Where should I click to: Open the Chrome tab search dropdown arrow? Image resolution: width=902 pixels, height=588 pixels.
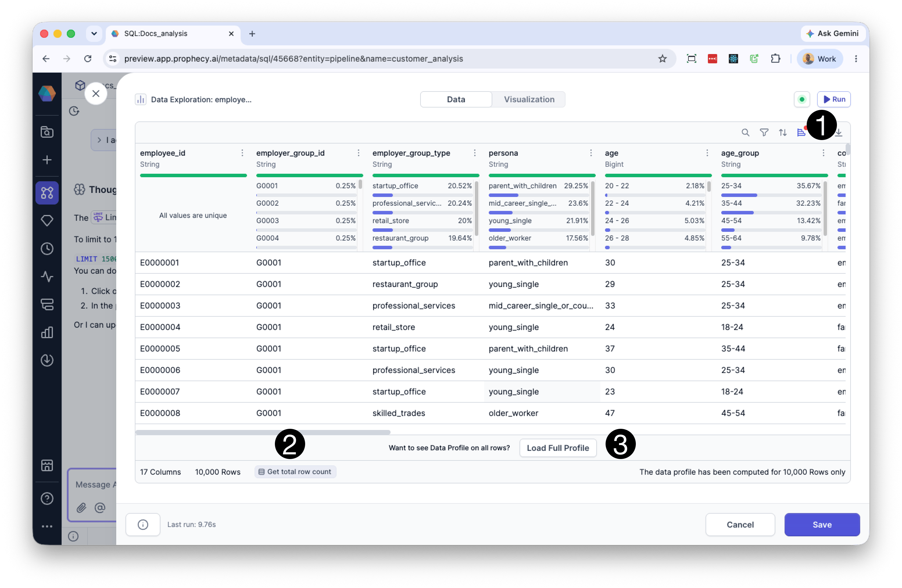click(x=94, y=33)
